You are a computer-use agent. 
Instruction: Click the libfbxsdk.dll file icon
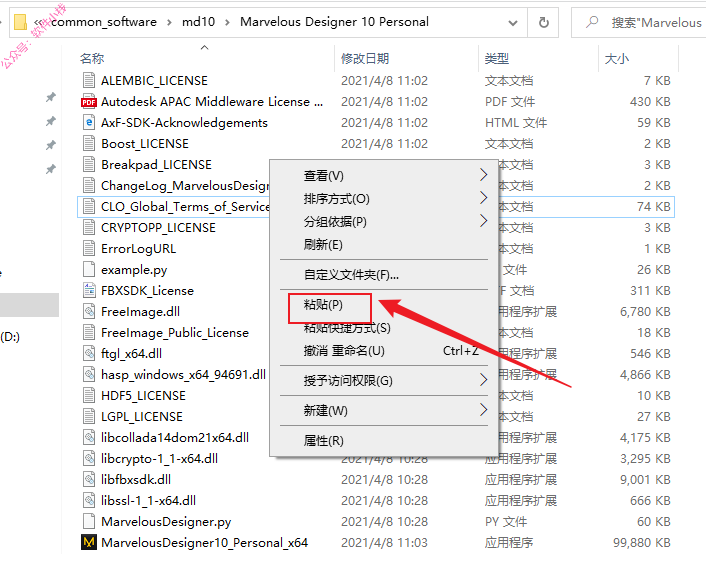click(x=89, y=480)
